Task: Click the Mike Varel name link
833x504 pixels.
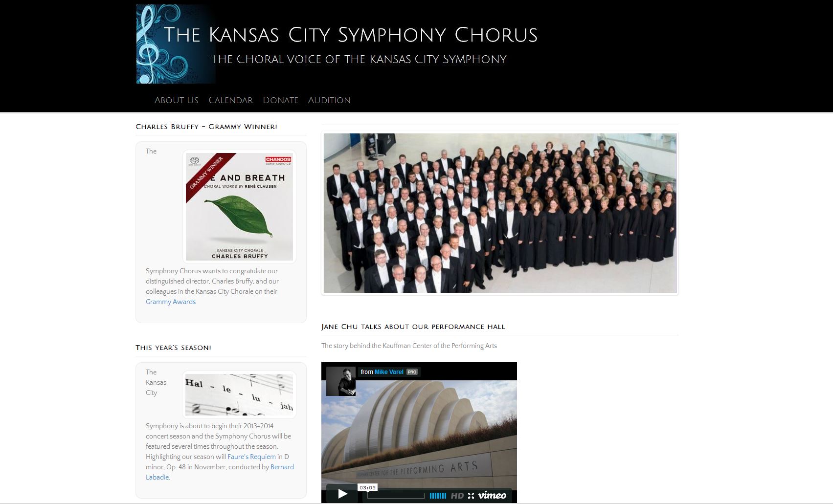Action: [389, 372]
